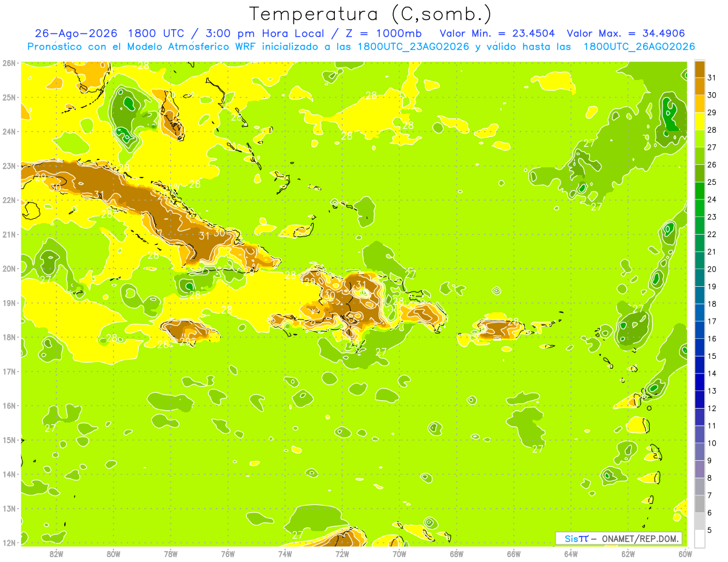
Task: Select the white swatch below 5
Action: [699, 538]
